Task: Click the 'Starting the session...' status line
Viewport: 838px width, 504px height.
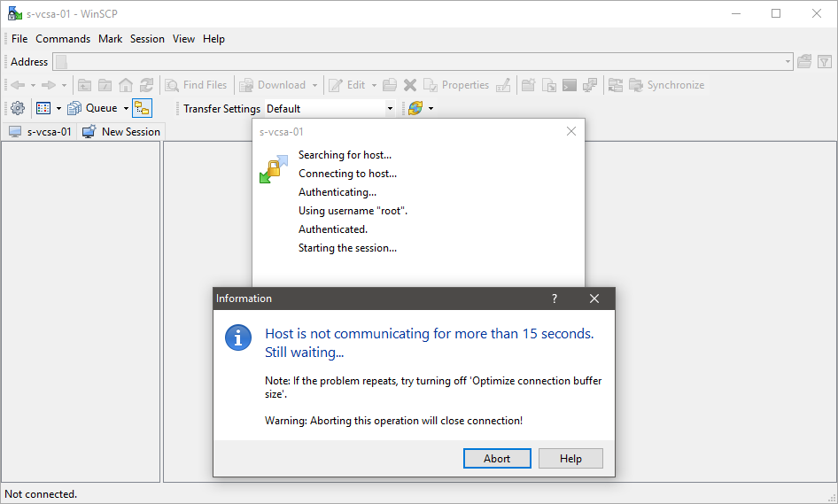Action: [347, 248]
